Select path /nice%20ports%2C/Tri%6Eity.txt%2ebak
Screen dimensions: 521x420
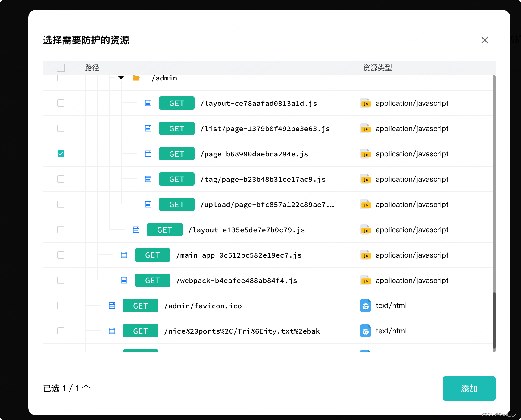point(242,331)
